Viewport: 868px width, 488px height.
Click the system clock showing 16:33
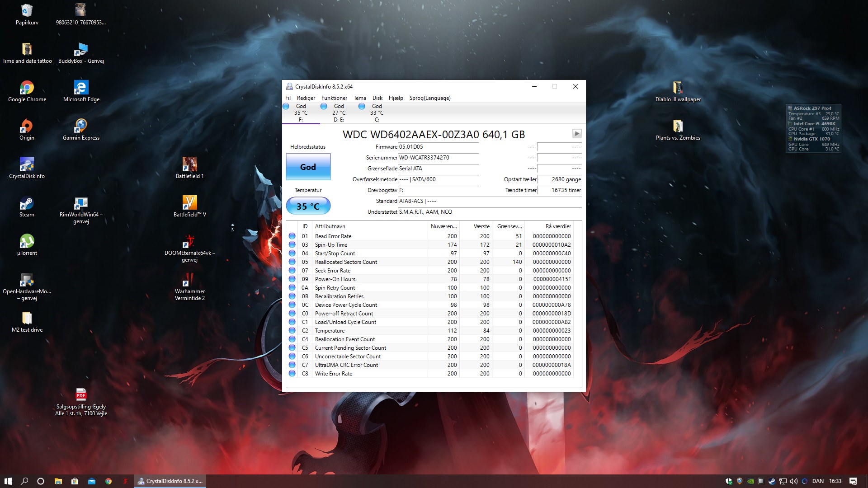835,481
